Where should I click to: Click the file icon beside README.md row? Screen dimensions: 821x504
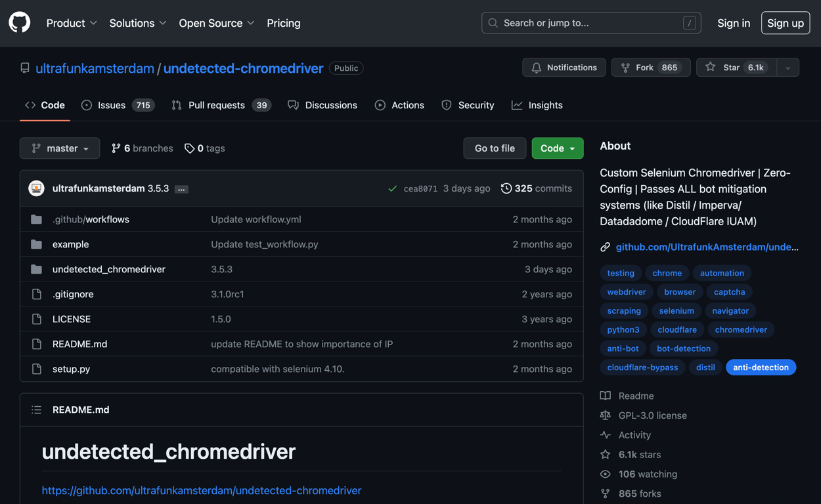coord(37,344)
